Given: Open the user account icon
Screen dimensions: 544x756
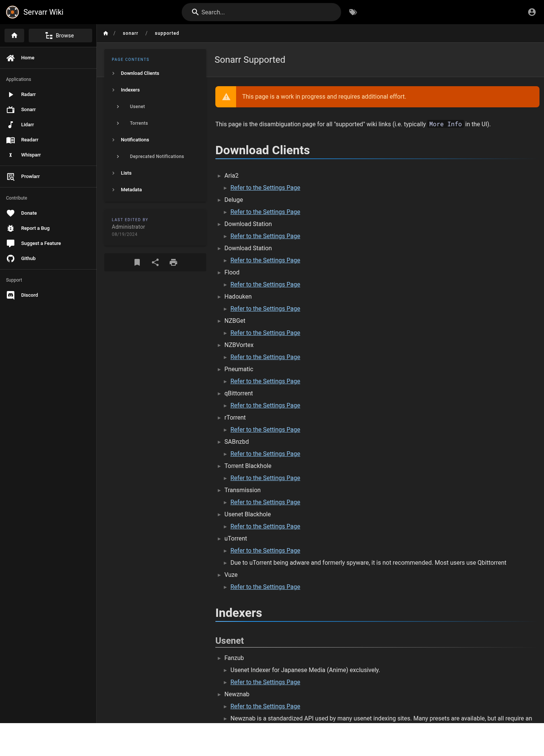Looking at the screenshot, I should tap(532, 12).
